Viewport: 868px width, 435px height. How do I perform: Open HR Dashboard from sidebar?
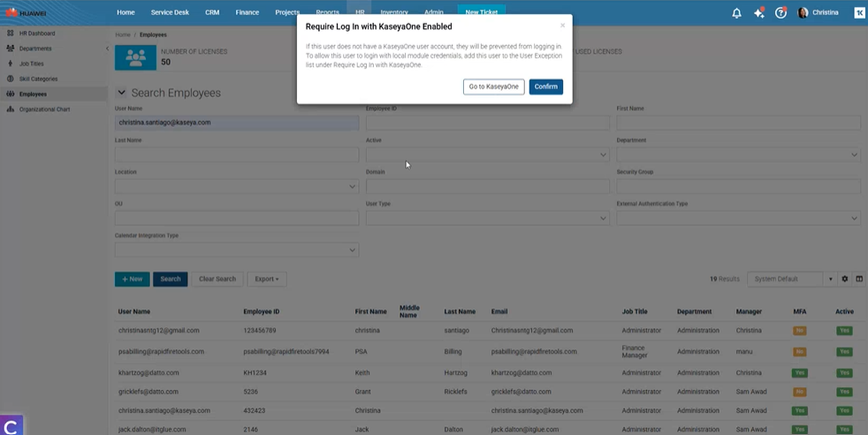coord(36,34)
